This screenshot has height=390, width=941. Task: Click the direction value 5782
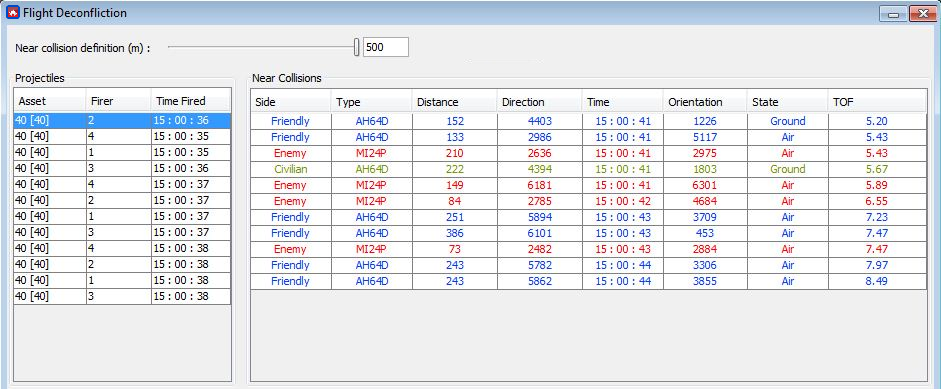[x=540, y=265]
